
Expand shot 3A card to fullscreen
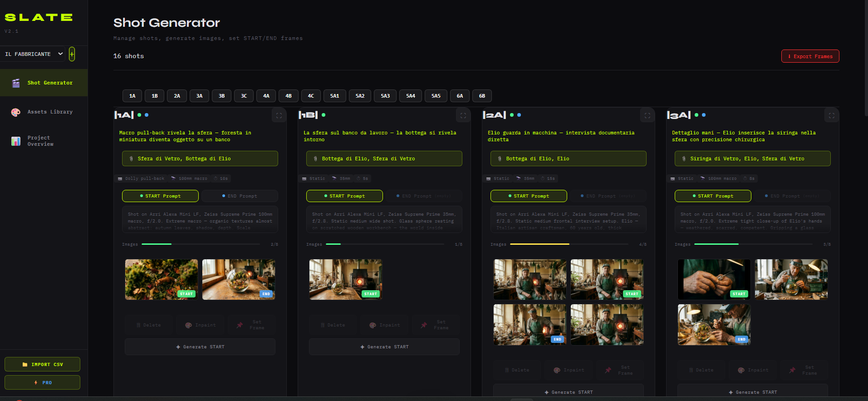[832, 115]
